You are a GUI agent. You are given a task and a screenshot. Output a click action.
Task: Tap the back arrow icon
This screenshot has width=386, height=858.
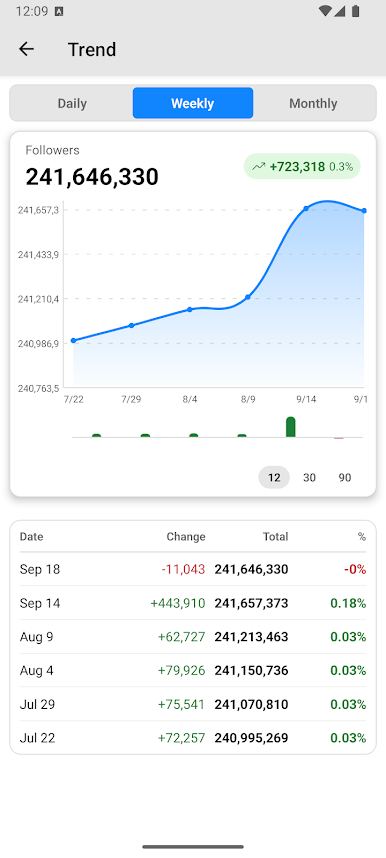(26, 49)
